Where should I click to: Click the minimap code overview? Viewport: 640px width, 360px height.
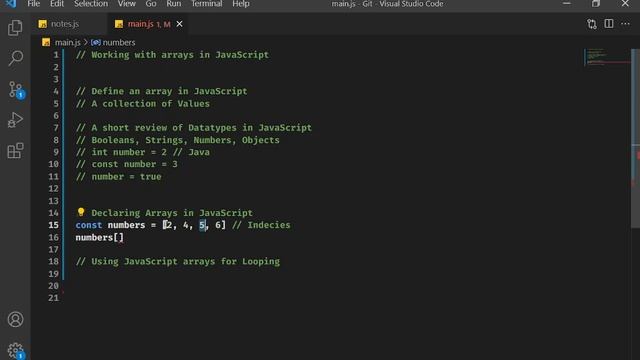coord(607,57)
